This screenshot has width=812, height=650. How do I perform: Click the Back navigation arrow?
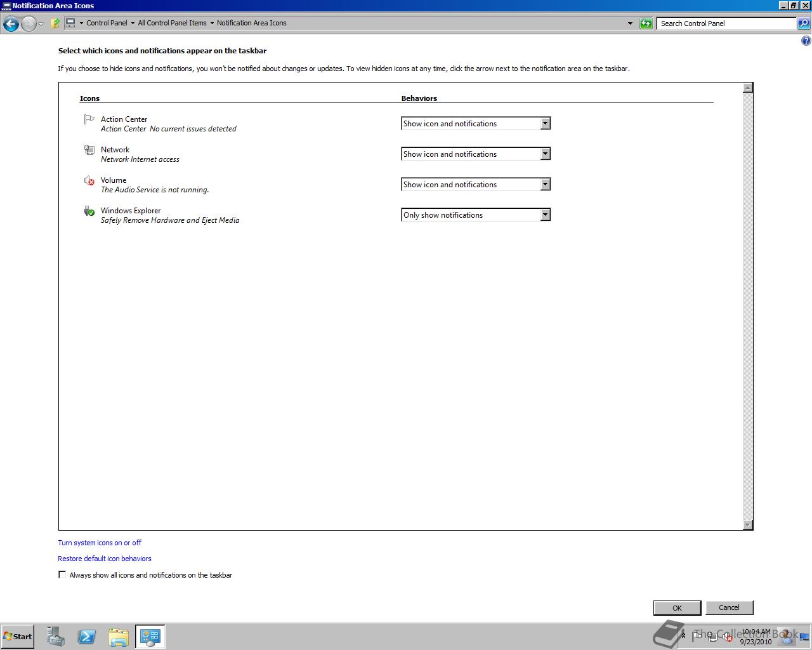coord(11,24)
